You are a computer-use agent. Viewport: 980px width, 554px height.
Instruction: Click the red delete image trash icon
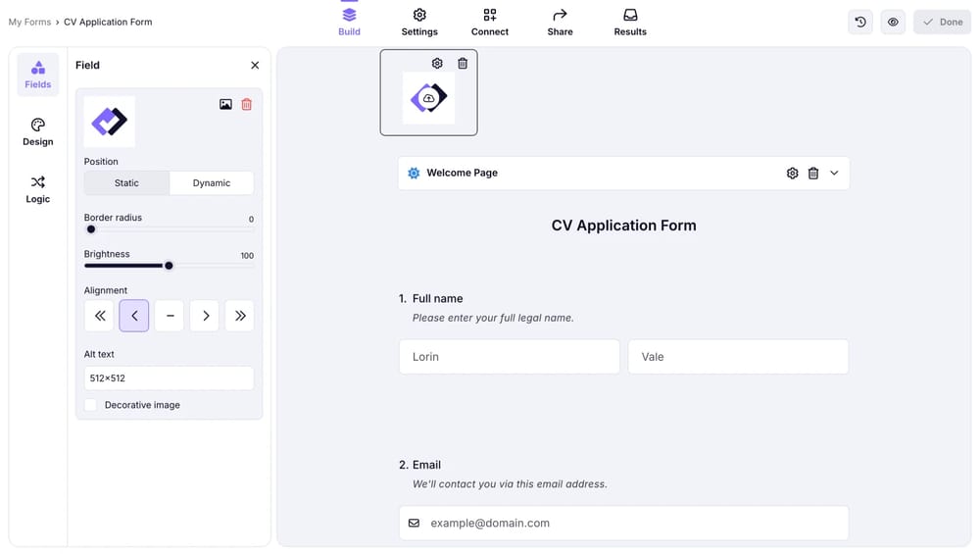pos(246,104)
